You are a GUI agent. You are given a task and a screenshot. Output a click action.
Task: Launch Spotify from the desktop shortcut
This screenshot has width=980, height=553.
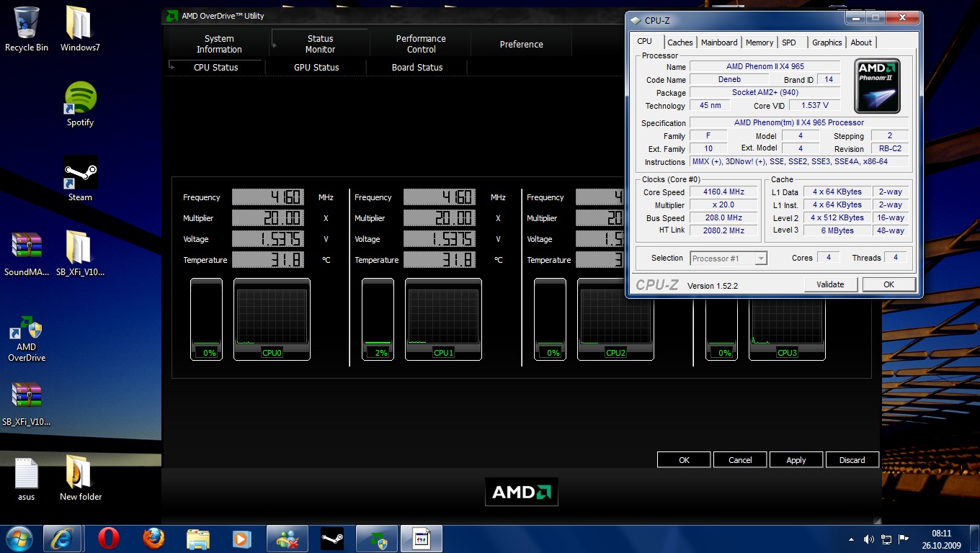pos(80,104)
